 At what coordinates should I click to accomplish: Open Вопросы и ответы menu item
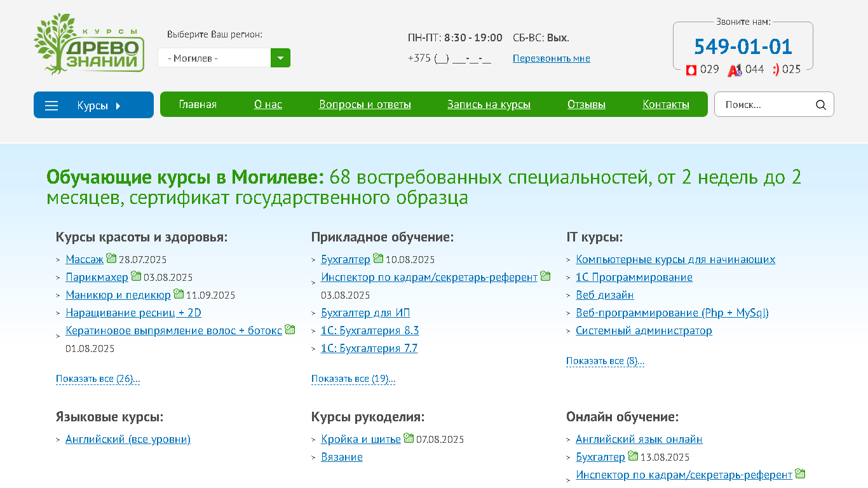365,104
